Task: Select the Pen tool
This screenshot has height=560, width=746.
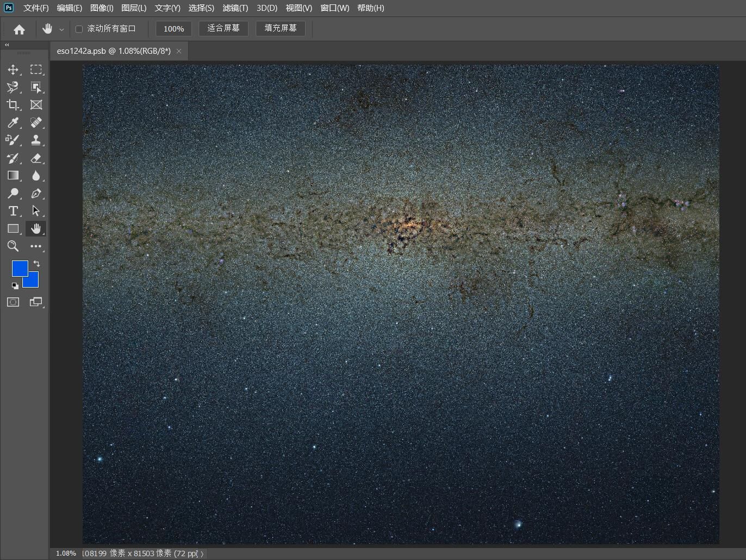Action: (x=36, y=194)
